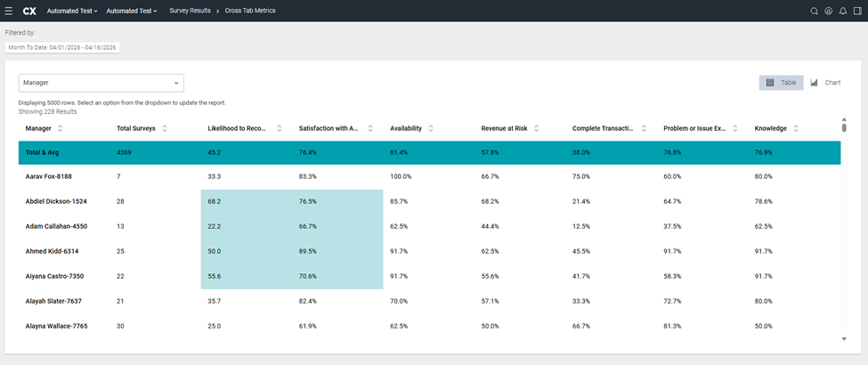Switch to Chart view
The width and height of the screenshot is (868, 365).
825,83
